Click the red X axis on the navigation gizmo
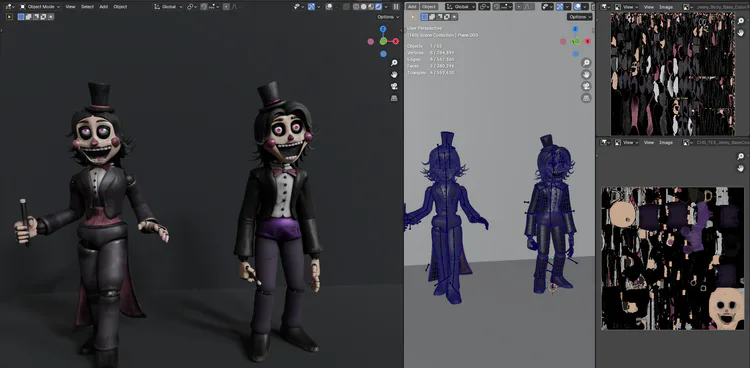 click(396, 41)
